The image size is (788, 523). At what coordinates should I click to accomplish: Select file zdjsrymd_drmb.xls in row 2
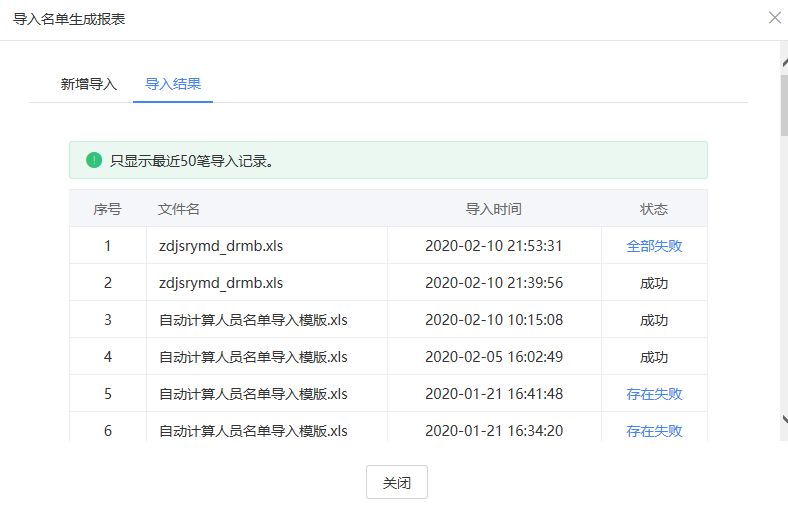click(x=221, y=283)
